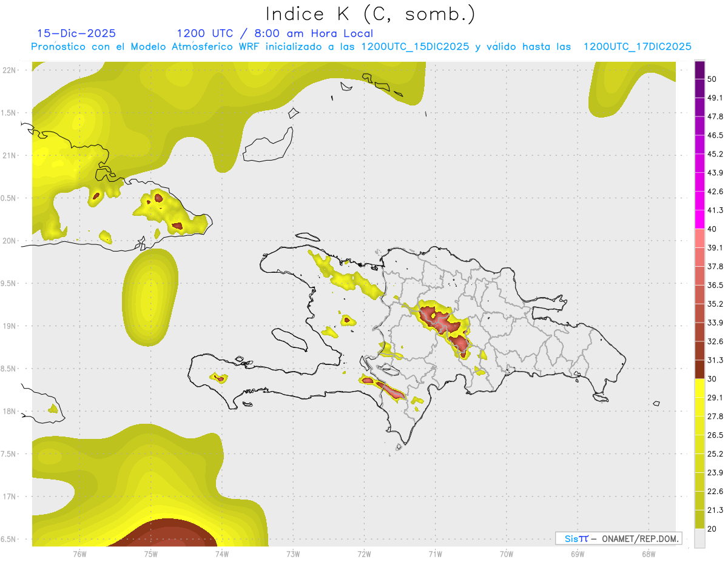Screen dimensions: 728x562
Task: Select the bright yellow colorbar segment between 29.1 and 30
Action: 699,388
